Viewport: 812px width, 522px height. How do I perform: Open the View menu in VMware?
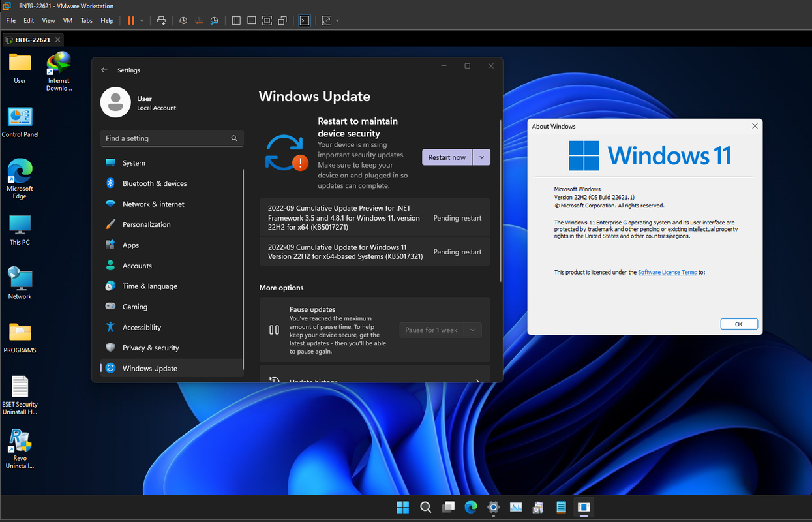click(48, 20)
